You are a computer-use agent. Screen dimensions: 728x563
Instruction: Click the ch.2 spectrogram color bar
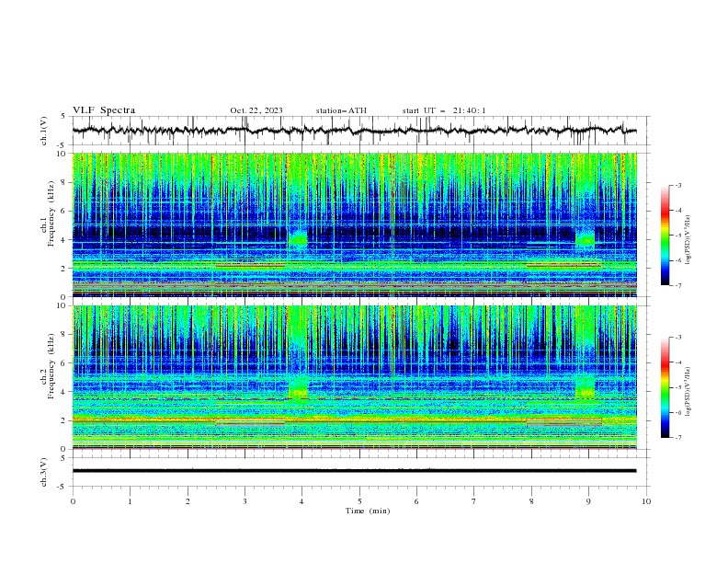[665, 387]
